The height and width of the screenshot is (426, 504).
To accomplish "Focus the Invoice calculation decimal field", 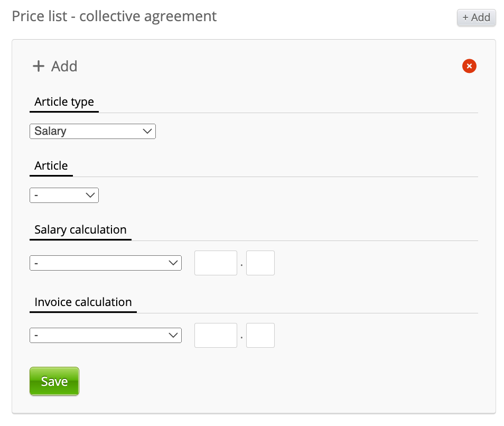I will (x=260, y=336).
